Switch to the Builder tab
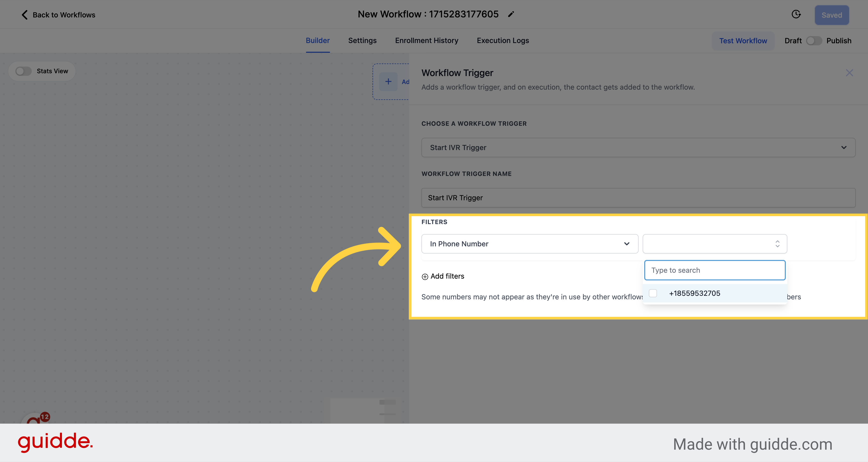868x462 pixels. pyautogui.click(x=317, y=40)
